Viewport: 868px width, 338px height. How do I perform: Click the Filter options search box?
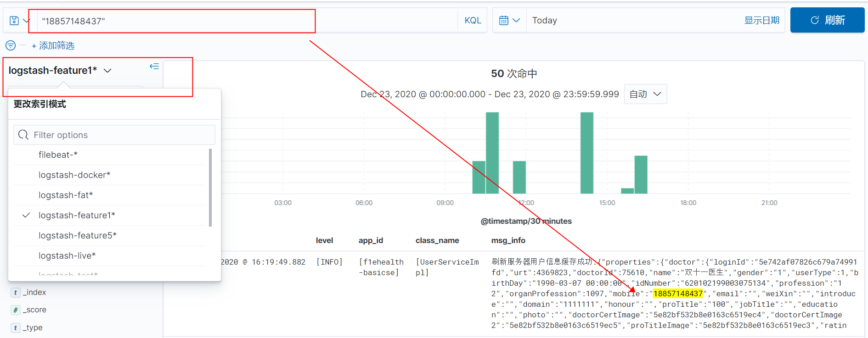[x=114, y=135]
